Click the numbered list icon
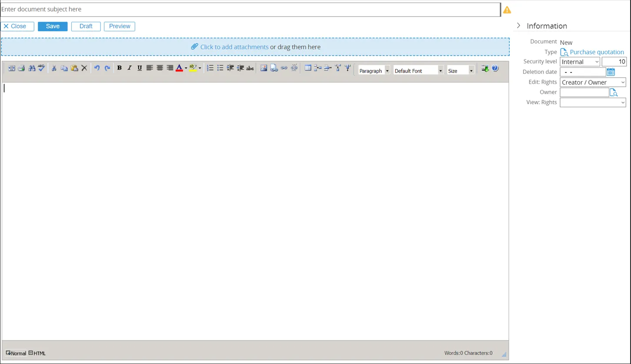Screen dimensions: 631x364 point(210,68)
